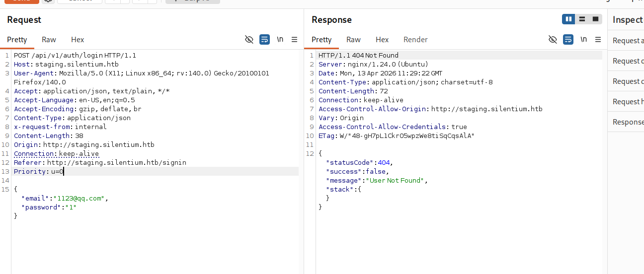Click the 'Referer' header ending in /signin
Viewport: 644px width, 274px height.
(x=100, y=163)
